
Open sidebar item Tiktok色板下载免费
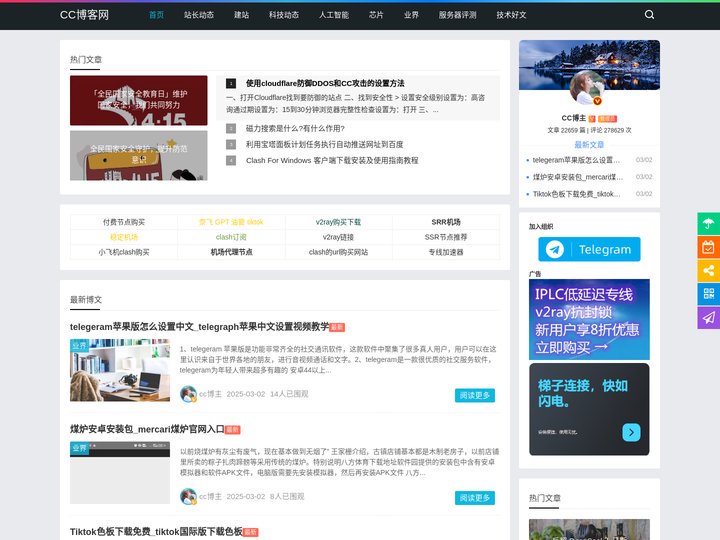coord(576,194)
